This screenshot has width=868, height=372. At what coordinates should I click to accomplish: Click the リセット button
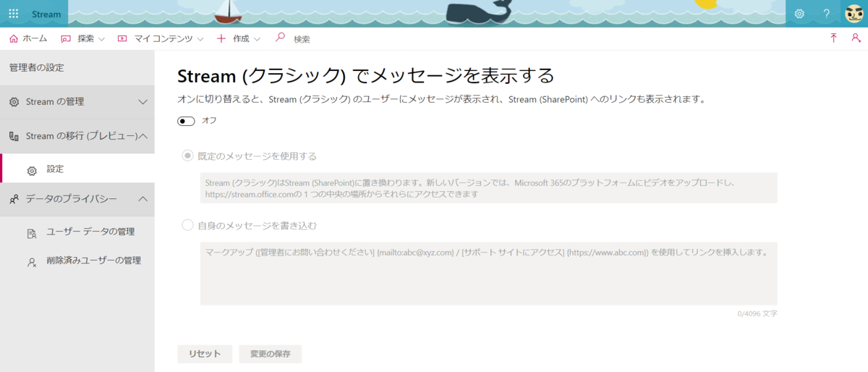[205, 354]
